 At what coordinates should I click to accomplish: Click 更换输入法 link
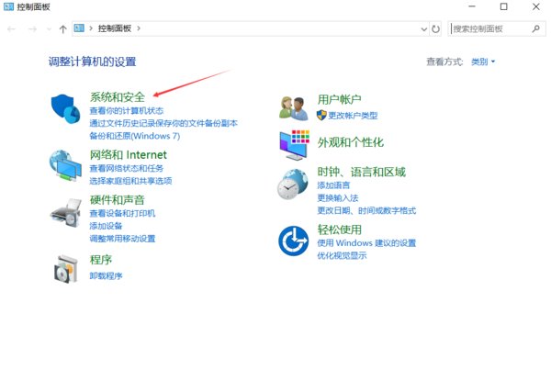click(x=338, y=197)
